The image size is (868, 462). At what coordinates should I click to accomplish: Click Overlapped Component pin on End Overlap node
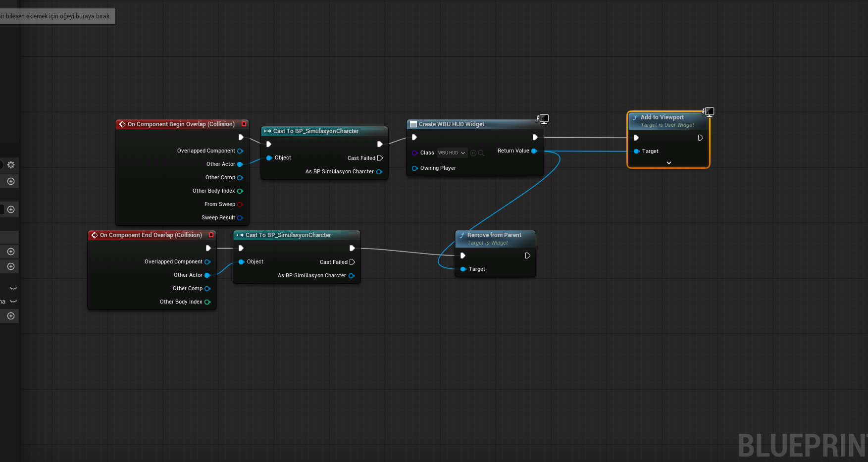(207, 262)
